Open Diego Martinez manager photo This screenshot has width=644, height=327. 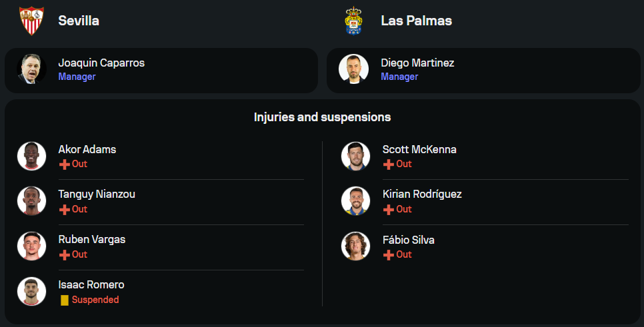click(353, 69)
